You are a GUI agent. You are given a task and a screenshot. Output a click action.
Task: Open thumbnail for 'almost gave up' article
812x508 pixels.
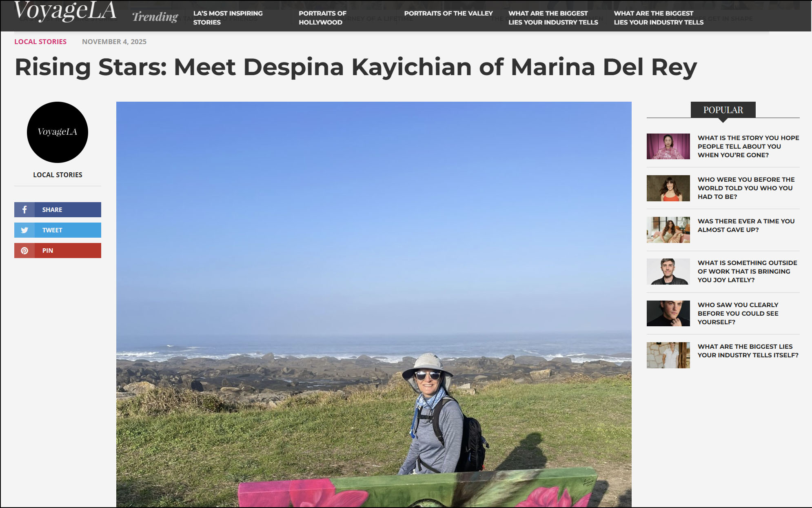(x=668, y=230)
